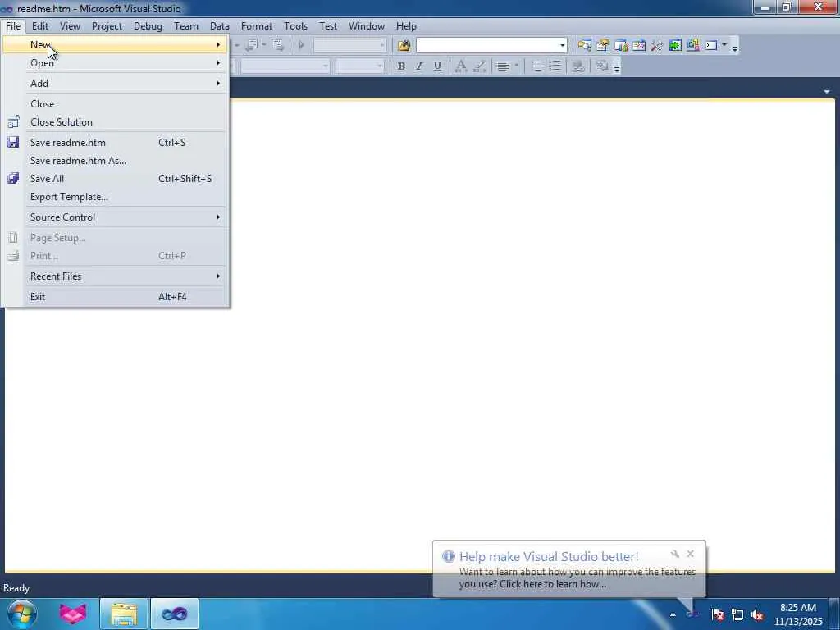Open the Properties Window toolbar icon
Viewport: 840px width, 630px height.
coord(603,46)
